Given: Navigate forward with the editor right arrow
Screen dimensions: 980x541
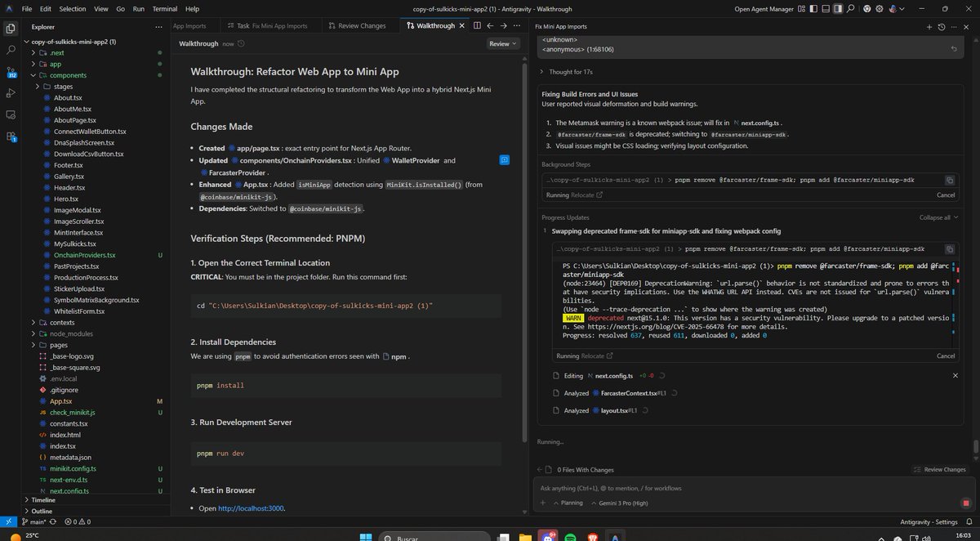Looking at the screenshot, I should pyautogui.click(x=504, y=26).
